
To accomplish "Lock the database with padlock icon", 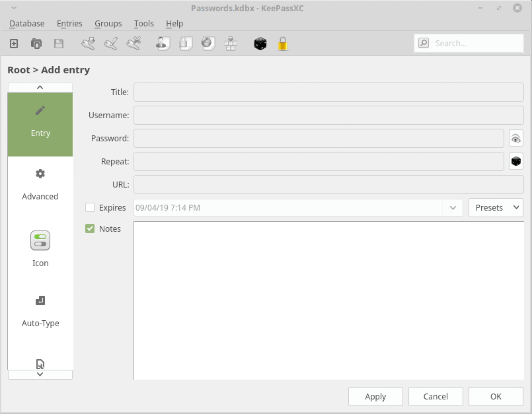I will (283, 44).
